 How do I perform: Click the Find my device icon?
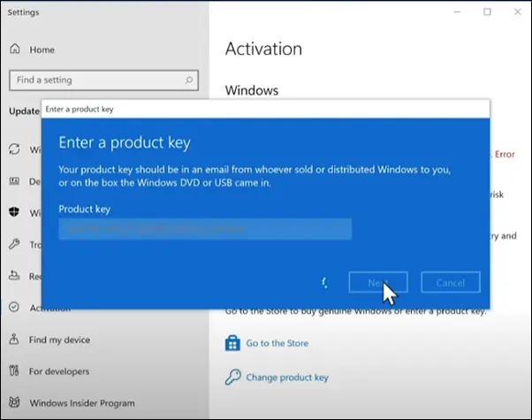tap(14, 339)
